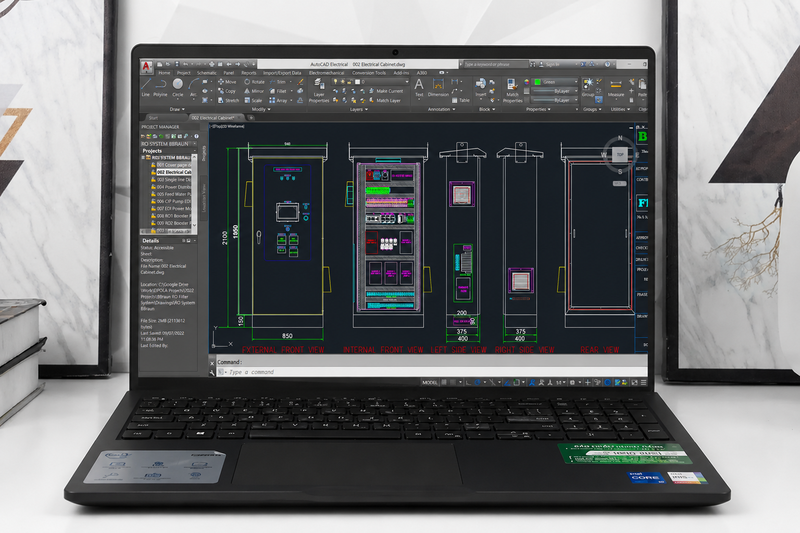Open the AutoCAD application menu logo
The image size is (800, 533).
(146, 66)
